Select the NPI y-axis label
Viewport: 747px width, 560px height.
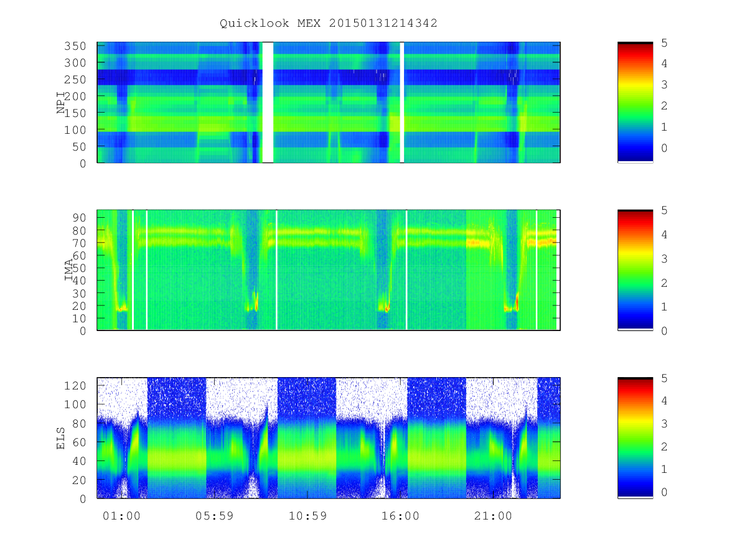(x=62, y=103)
